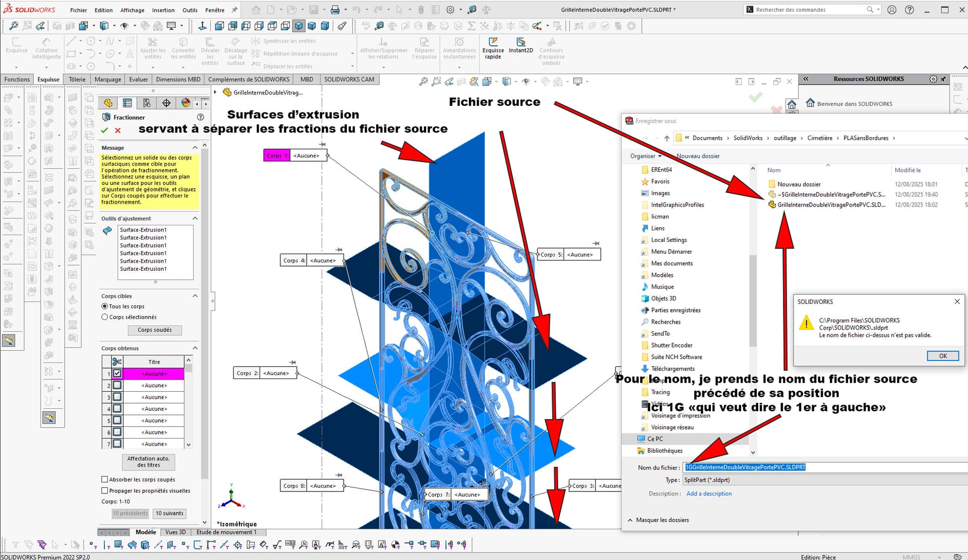Click Nouveau dossier in Enregistrer sous

click(x=698, y=156)
